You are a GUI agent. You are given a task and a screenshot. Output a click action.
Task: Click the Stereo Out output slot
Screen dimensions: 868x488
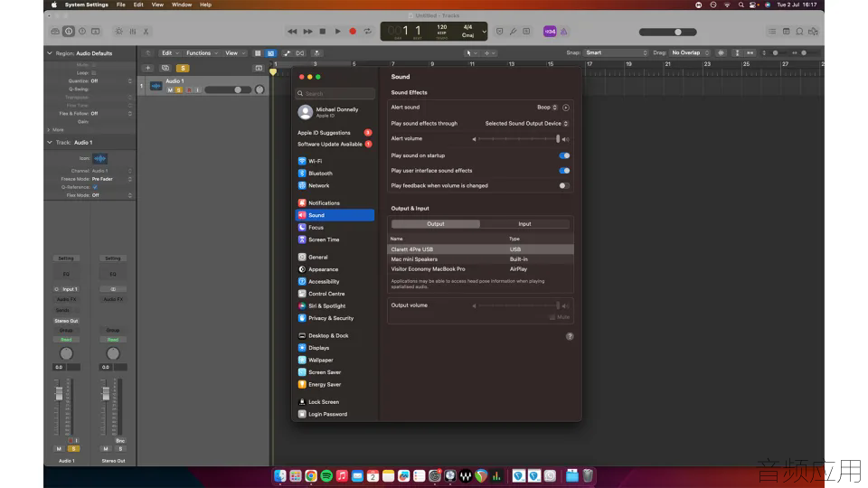coord(66,321)
